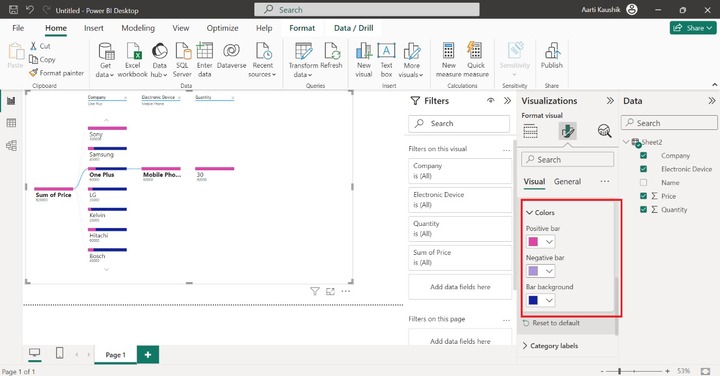Viewport: 720px width, 376px height.
Task: Select the Format visual paintbrush icon
Action: tap(568, 131)
